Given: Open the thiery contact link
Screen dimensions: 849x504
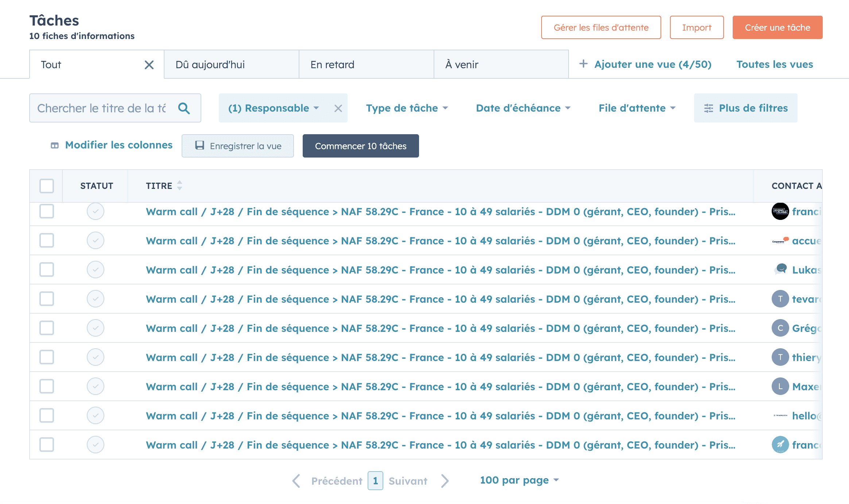Looking at the screenshot, I should [806, 357].
